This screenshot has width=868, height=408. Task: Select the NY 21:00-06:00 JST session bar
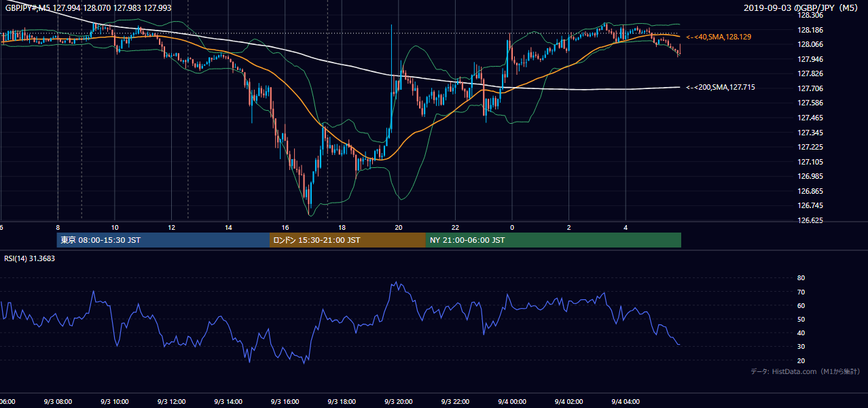pyautogui.click(x=554, y=240)
